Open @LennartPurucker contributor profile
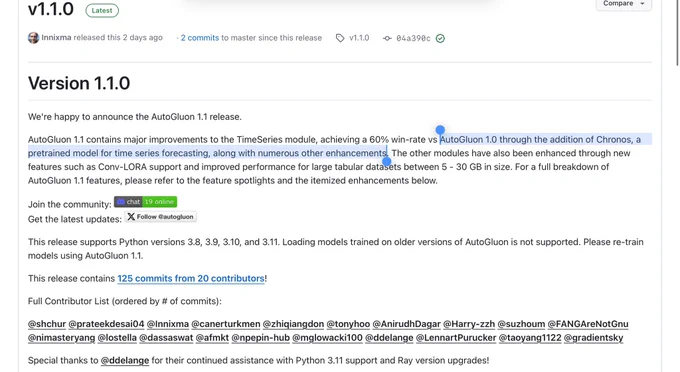680x372 pixels. tap(456, 338)
